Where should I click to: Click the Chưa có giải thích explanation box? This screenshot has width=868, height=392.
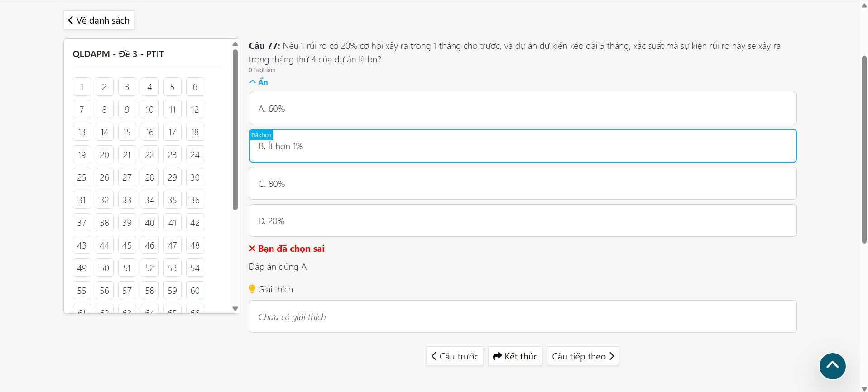pos(522,317)
